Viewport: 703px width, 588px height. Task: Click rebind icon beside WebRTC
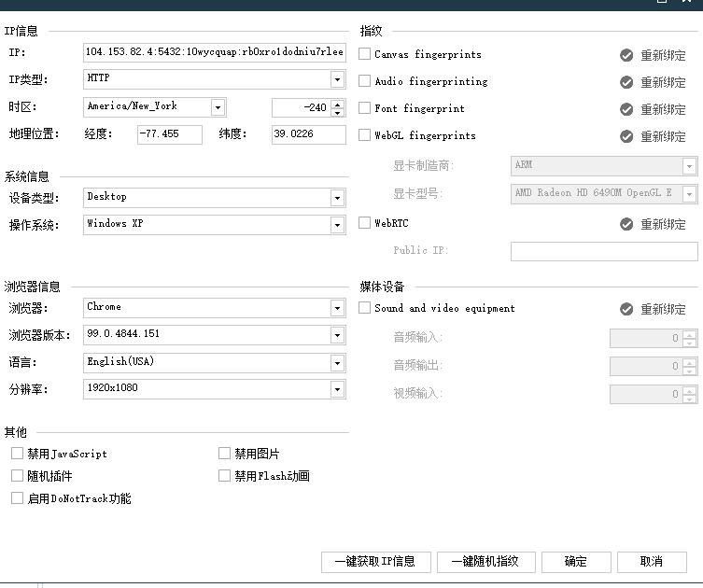click(x=626, y=224)
